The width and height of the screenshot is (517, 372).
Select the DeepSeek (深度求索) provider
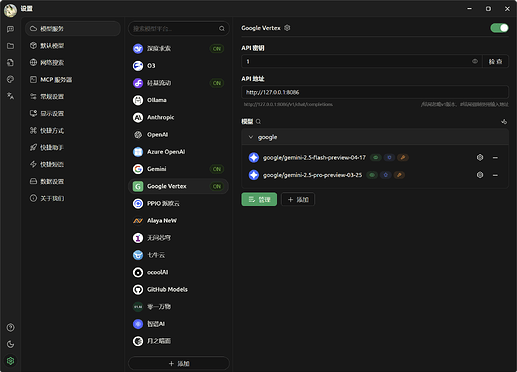(178, 48)
